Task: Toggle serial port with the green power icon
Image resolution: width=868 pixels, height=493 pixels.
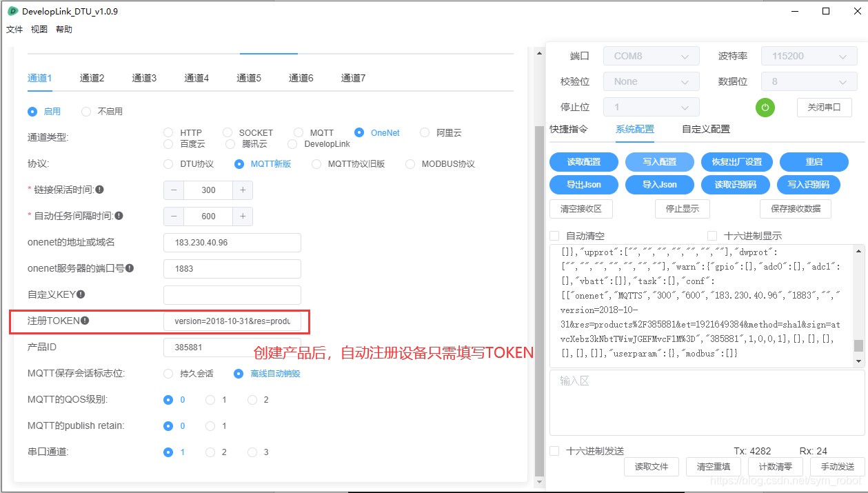Action: pos(765,107)
